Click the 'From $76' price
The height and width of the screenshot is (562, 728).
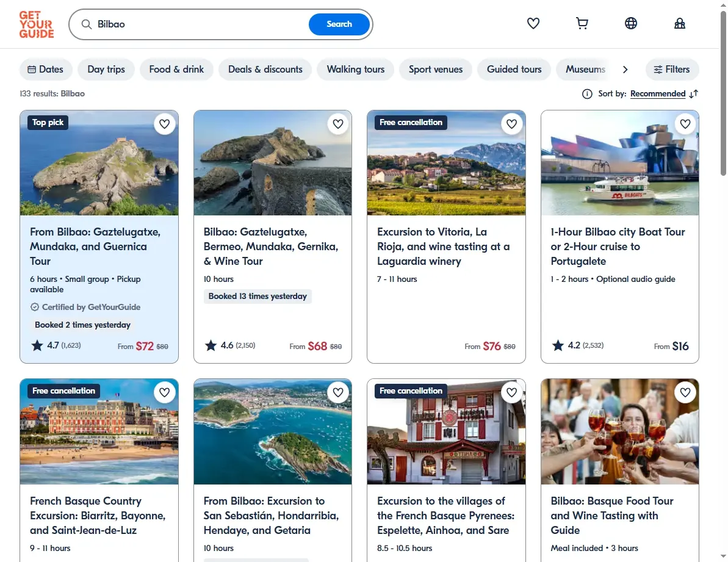[x=490, y=346]
